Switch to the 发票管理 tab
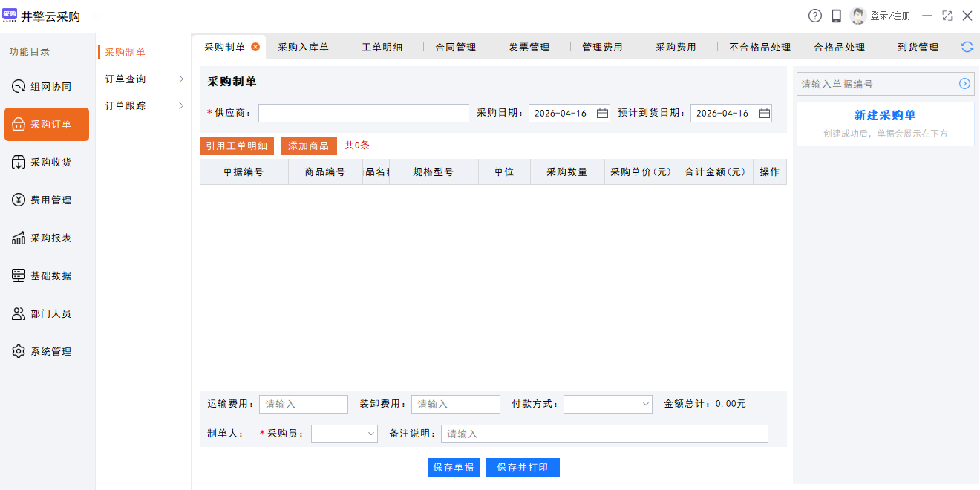This screenshot has height=490, width=980. coord(529,47)
